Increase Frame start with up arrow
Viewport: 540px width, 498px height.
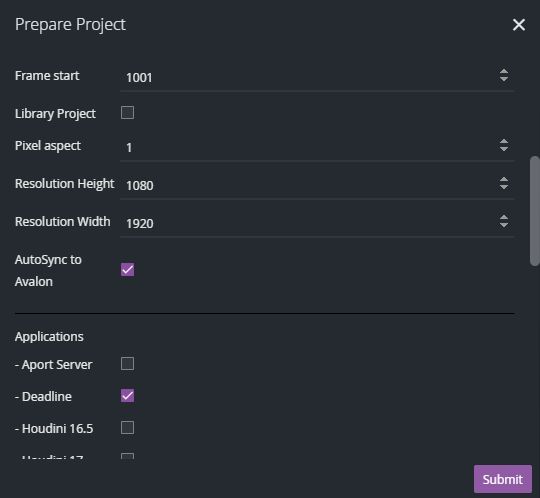[x=504, y=72]
